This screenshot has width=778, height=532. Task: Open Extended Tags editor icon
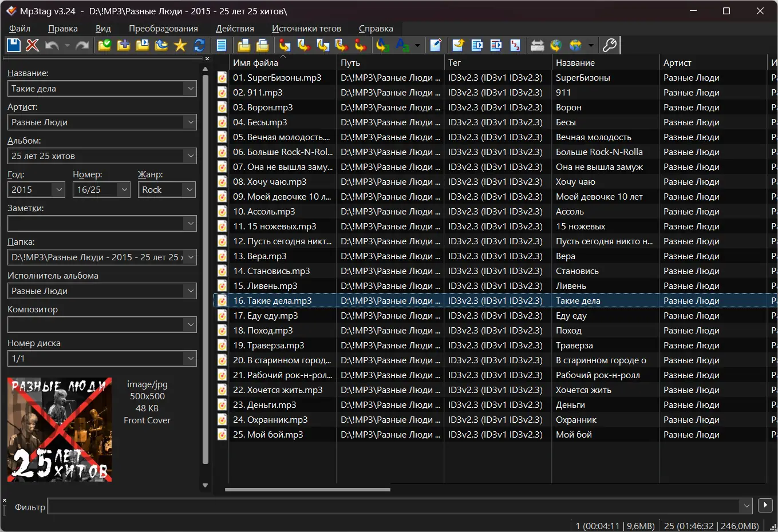(436, 45)
